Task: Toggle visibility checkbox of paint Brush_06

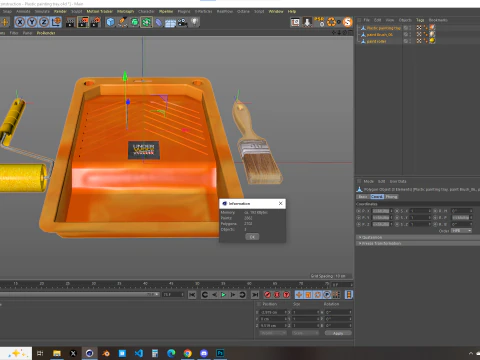Action: [x=406, y=34]
